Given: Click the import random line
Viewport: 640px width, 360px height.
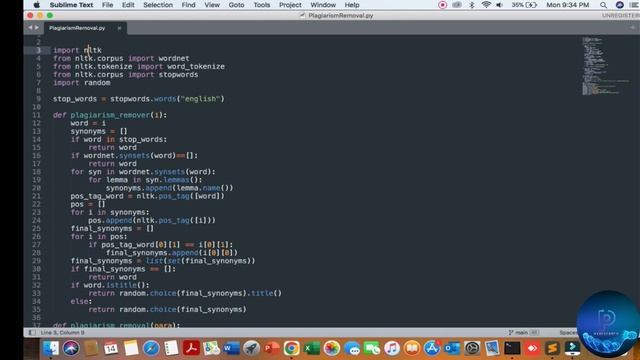Looking at the screenshot, I should pos(82,82).
